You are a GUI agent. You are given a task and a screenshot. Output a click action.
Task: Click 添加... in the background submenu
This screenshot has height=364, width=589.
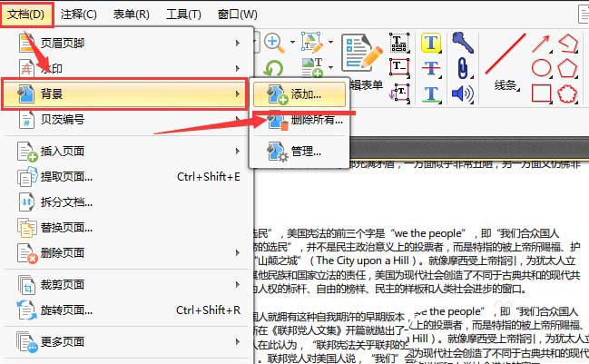[x=299, y=93]
